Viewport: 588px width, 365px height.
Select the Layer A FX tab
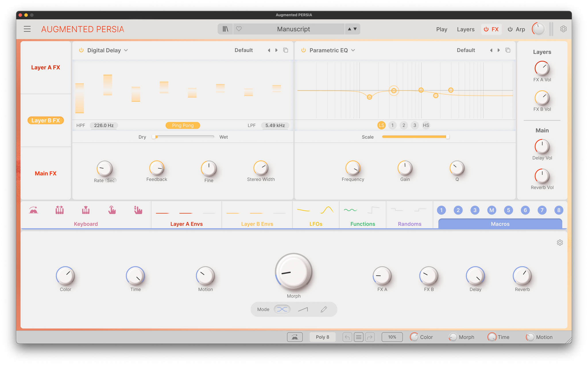46,68
